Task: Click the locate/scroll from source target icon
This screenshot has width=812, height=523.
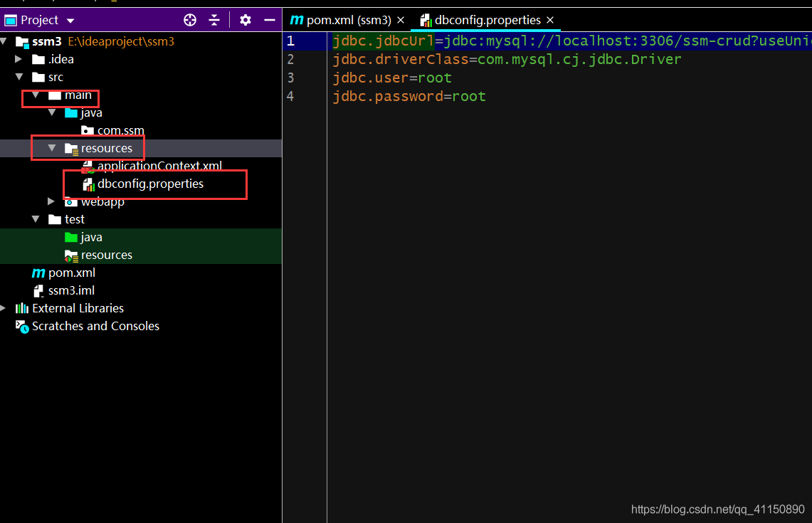Action: click(190, 20)
